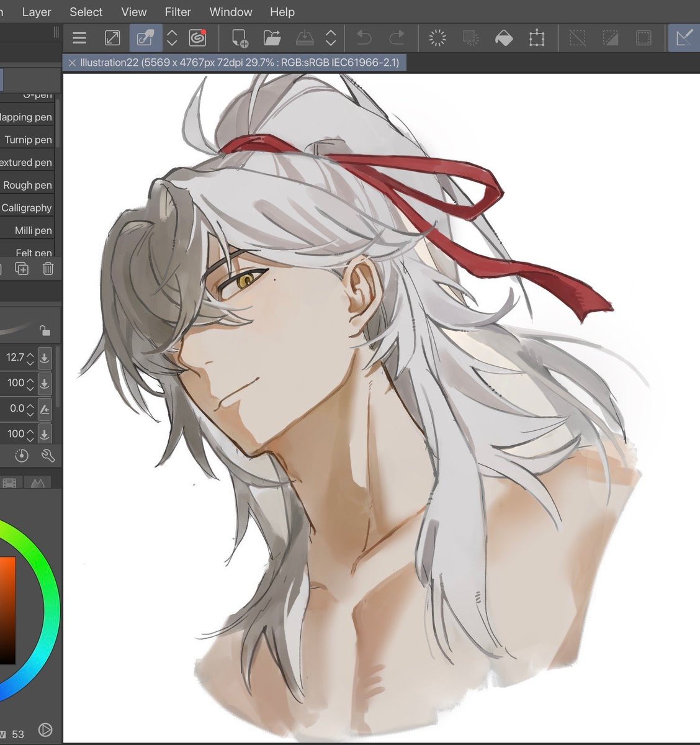700x745 pixels.
Task: Open the pen-arrow button beside 0.0
Action: point(45,409)
